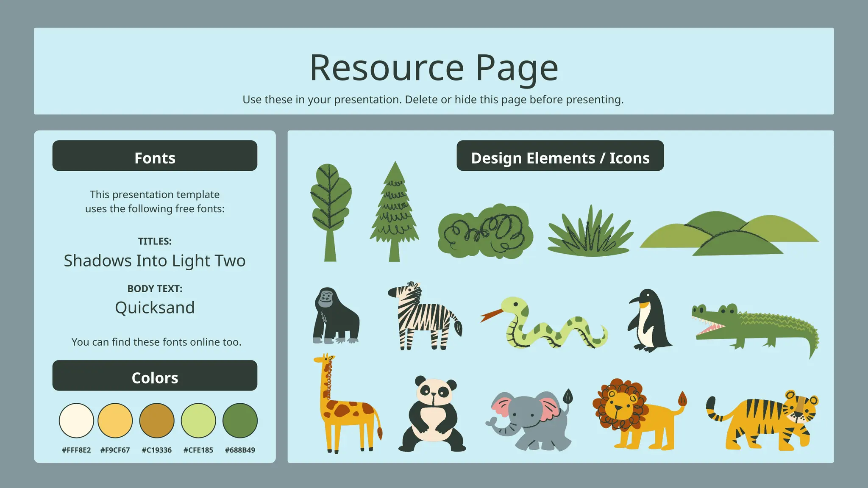
Task: Pick the brown #C19336 color swatch
Action: [157, 421]
